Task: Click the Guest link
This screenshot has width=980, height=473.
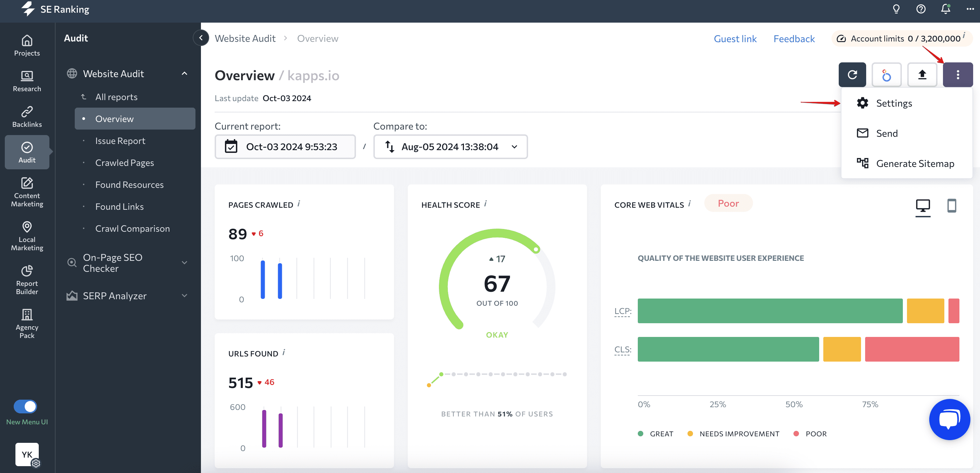Action: coord(735,38)
